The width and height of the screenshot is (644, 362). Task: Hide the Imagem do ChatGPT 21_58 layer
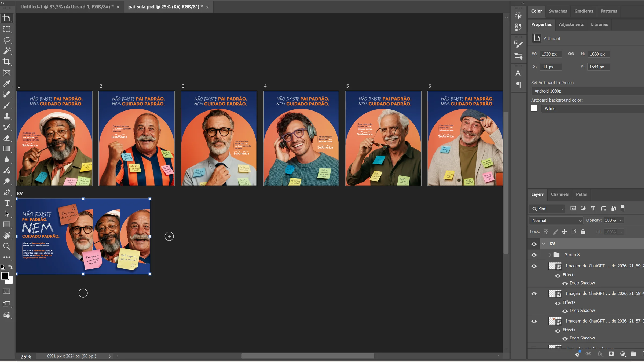(534, 294)
